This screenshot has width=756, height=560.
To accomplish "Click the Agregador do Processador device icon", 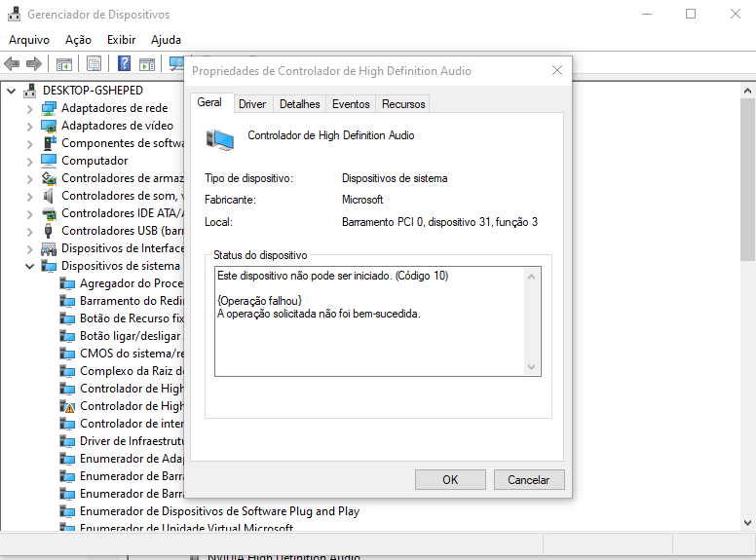I will click(x=67, y=283).
